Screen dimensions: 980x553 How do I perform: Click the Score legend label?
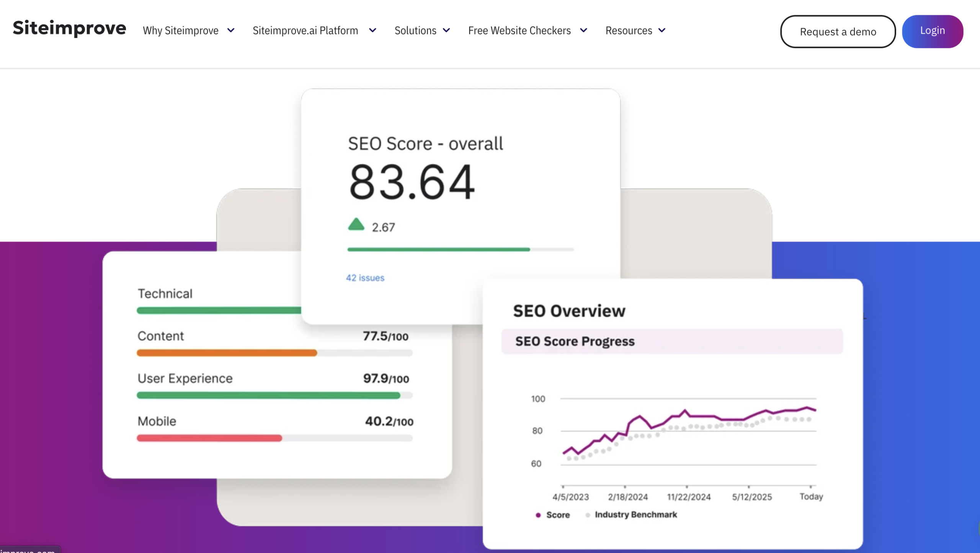click(558, 515)
